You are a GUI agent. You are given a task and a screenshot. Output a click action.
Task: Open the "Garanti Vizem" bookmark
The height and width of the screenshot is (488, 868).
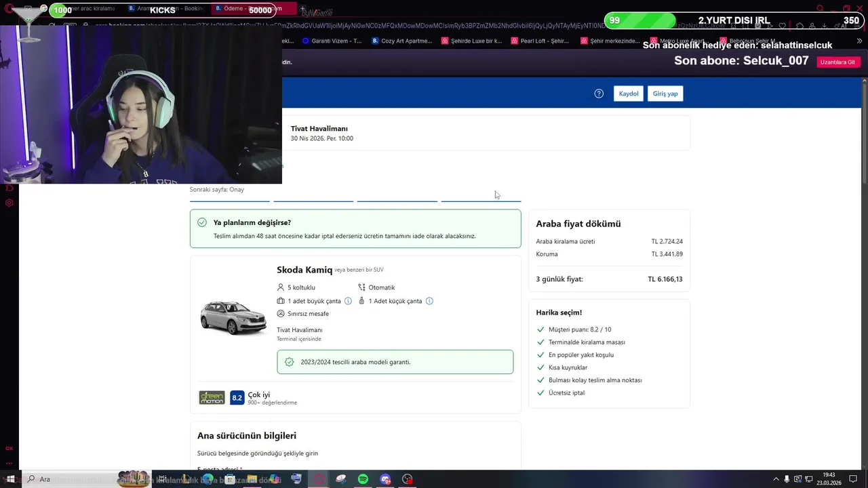pyautogui.click(x=332, y=41)
